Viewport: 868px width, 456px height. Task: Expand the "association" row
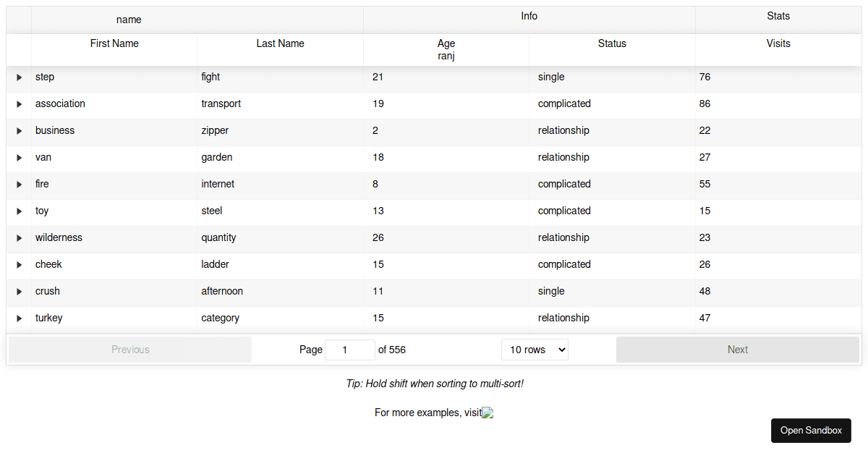[x=19, y=104]
